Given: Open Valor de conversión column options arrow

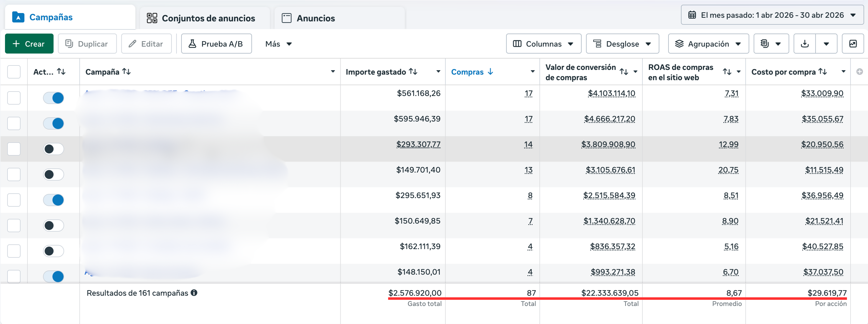Looking at the screenshot, I should 635,72.
